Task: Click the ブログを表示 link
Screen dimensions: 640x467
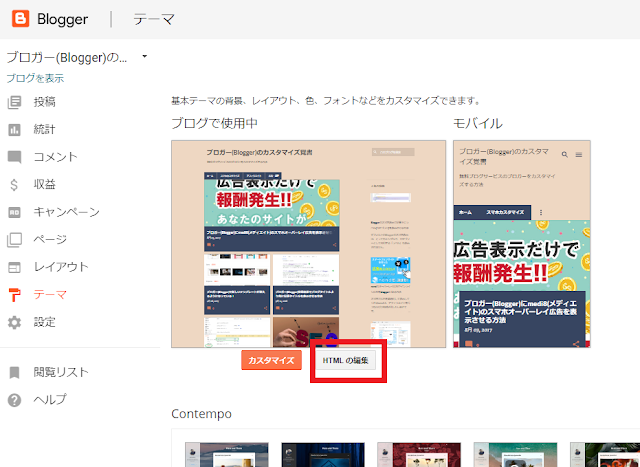Action: click(36, 78)
